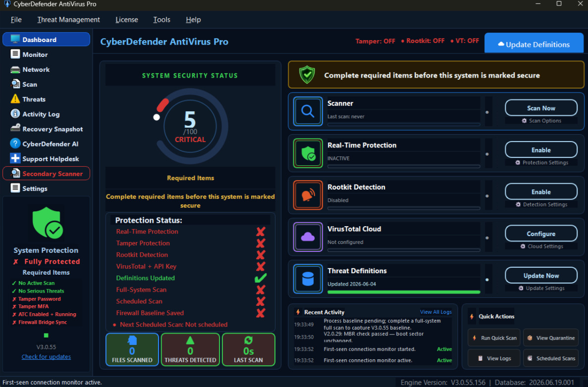
Task: Enable Rootkit Detection
Action: (541, 192)
